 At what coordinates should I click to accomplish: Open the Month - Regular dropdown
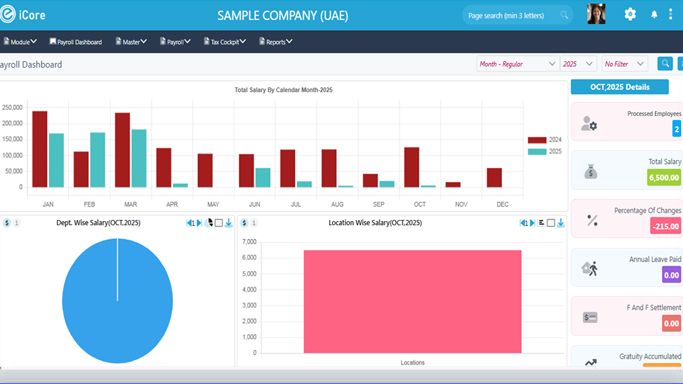coord(517,64)
